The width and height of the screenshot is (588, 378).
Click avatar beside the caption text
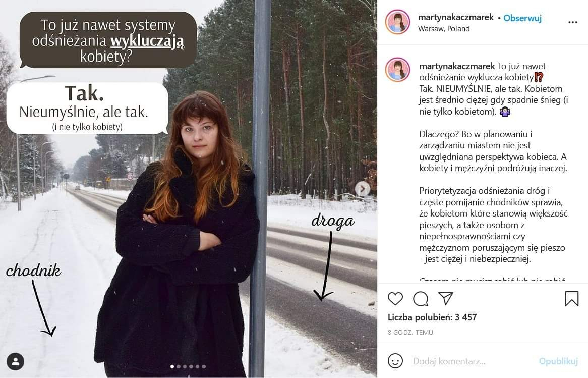pyautogui.click(x=397, y=70)
